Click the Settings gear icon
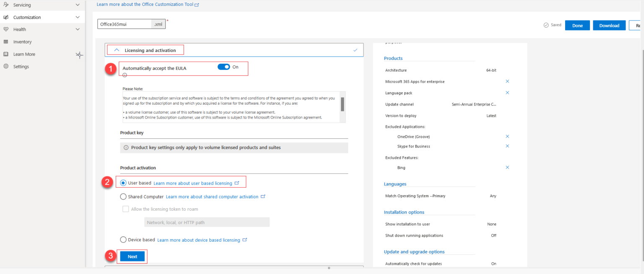 (6, 66)
